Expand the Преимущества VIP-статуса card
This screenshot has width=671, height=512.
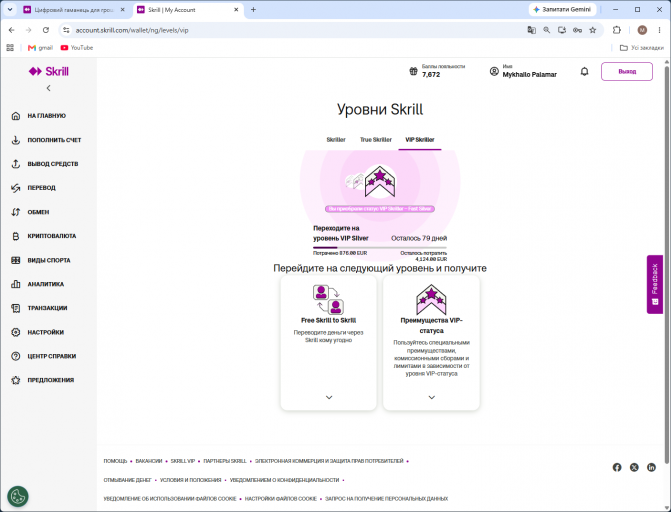point(431,397)
